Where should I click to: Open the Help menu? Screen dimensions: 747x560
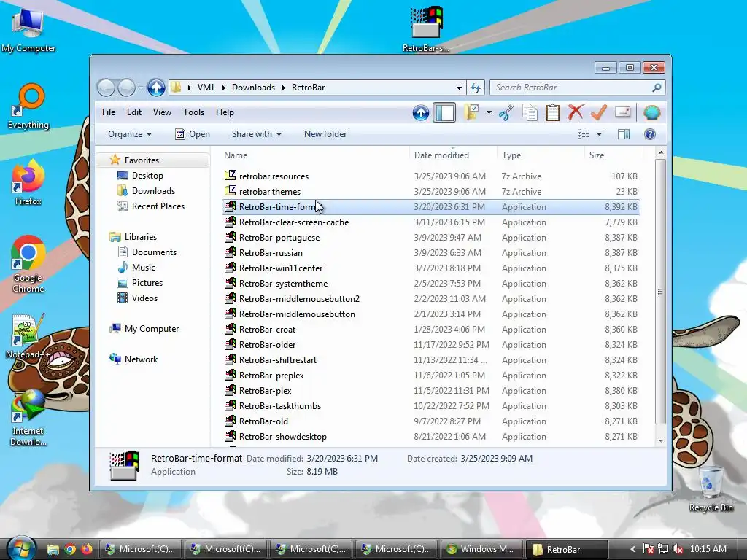tap(225, 112)
